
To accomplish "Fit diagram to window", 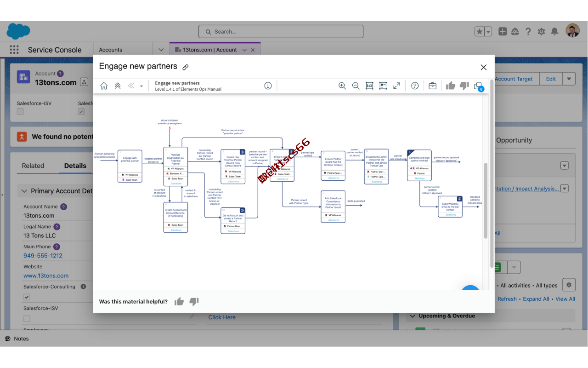I will 383,86.
